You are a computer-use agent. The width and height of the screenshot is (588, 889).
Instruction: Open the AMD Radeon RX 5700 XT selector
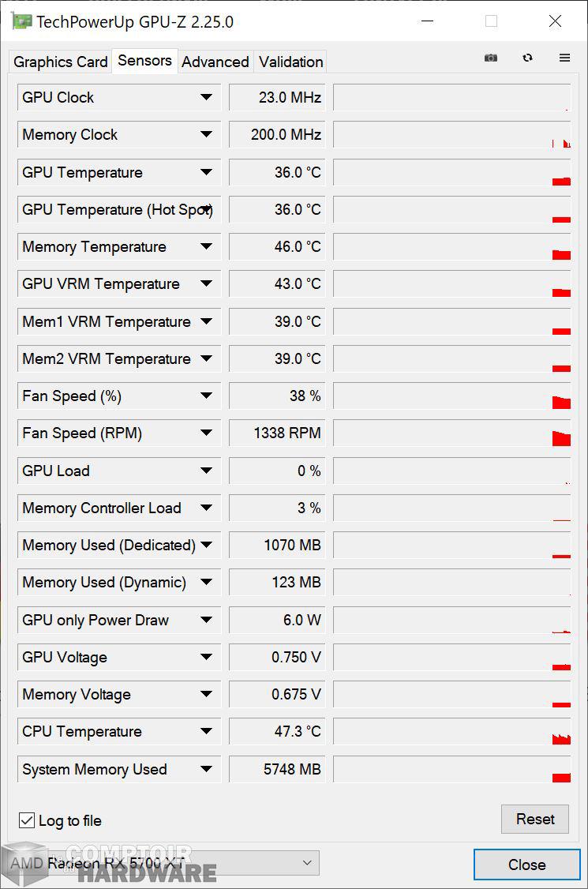click(170, 863)
